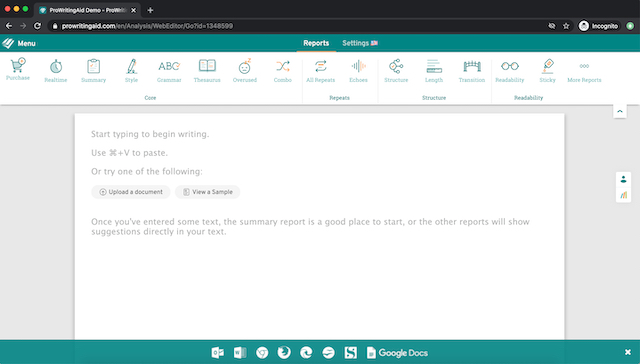Click the Outlook integration icon
The height and width of the screenshot is (364, 640).
(x=218, y=353)
